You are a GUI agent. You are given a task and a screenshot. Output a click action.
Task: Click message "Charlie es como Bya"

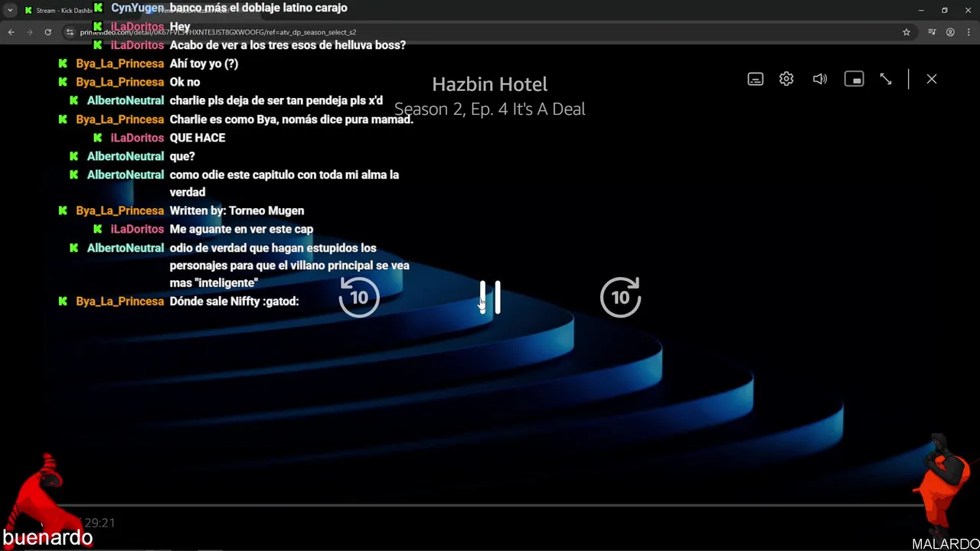(x=291, y=119)
